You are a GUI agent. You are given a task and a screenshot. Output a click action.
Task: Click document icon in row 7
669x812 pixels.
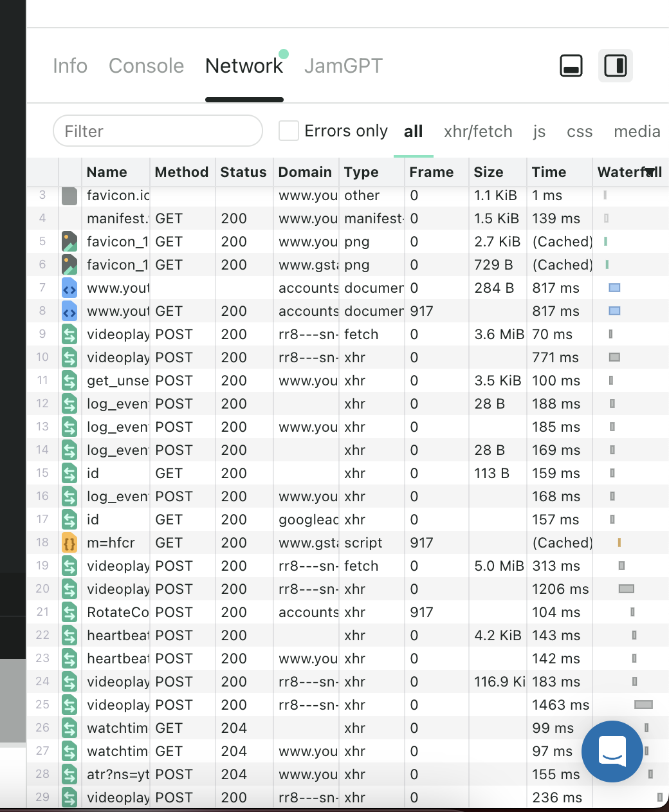pyautogui.click(x=69, y=288)
